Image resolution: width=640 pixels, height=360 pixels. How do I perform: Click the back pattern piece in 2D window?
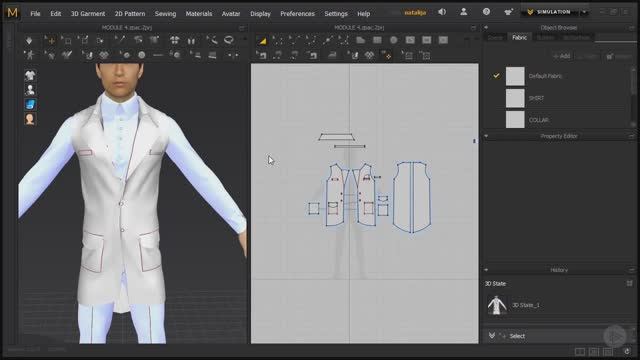pyautogui.click(x=412, y=197)
